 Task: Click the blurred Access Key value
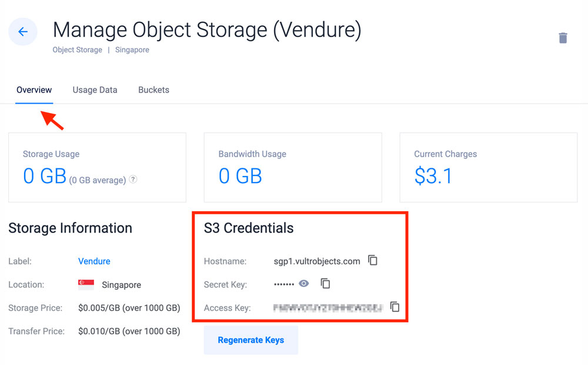[x=328, y=307]
